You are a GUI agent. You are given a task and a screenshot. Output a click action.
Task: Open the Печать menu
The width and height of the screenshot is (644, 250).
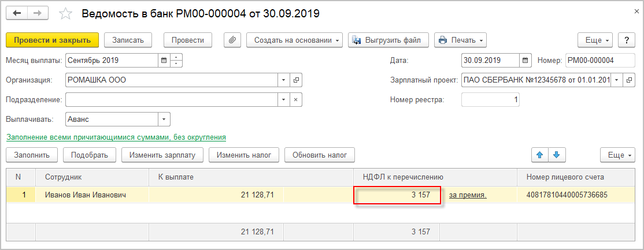(460, 40)
